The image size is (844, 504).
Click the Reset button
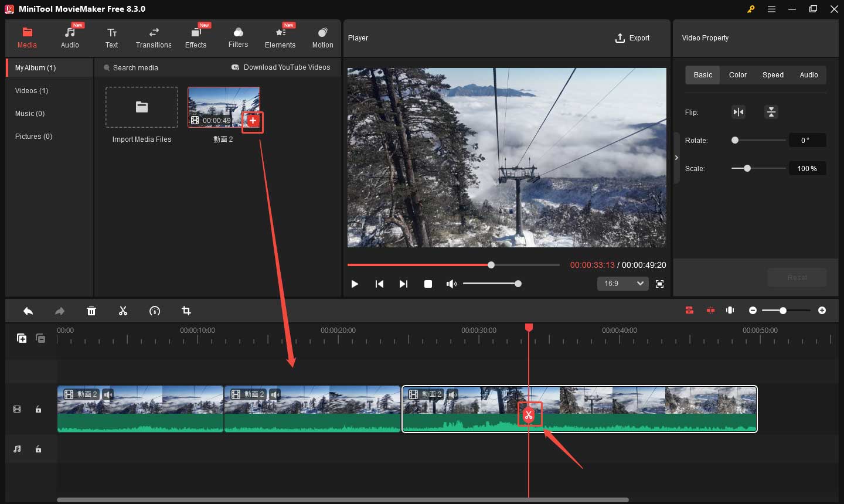(x=797, y=277)
